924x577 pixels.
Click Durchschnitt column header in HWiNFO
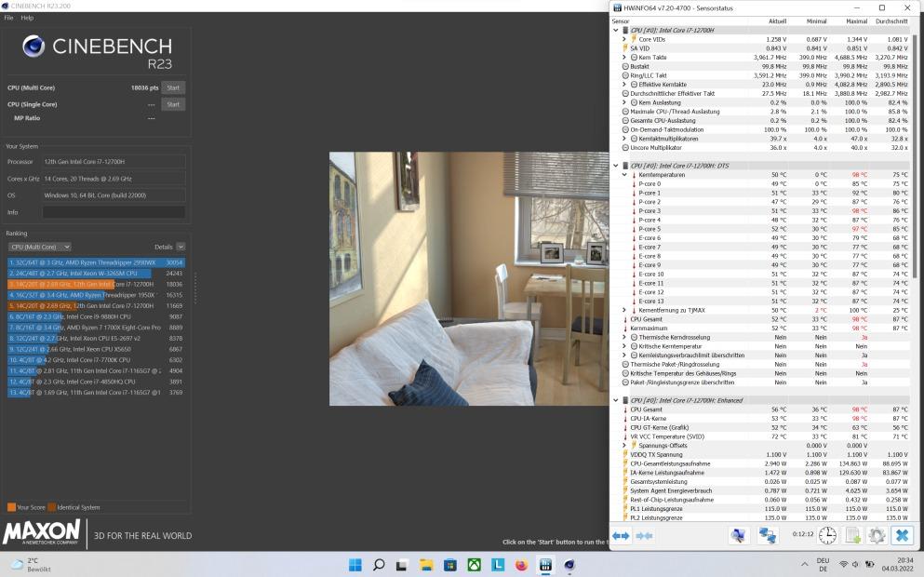click(x=891, y=21)
